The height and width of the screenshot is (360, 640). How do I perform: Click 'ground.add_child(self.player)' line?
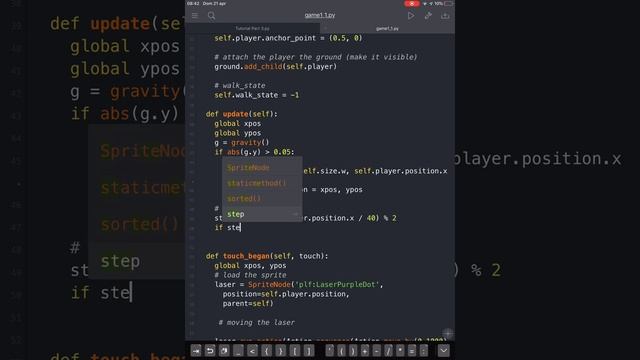pyautogui.click(x=276, y=67)
